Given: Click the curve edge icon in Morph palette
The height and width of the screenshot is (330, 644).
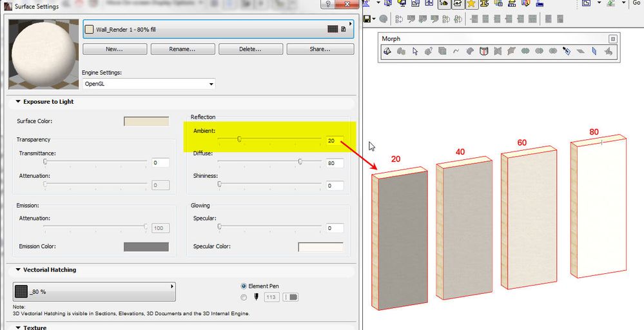Looking at the screenshot, I should click(x=456, y=52).
